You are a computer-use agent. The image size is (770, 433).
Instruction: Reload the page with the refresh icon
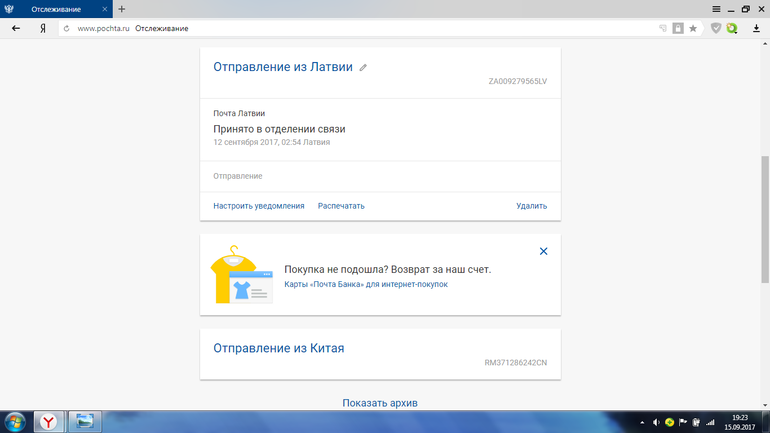pos(66,29)
